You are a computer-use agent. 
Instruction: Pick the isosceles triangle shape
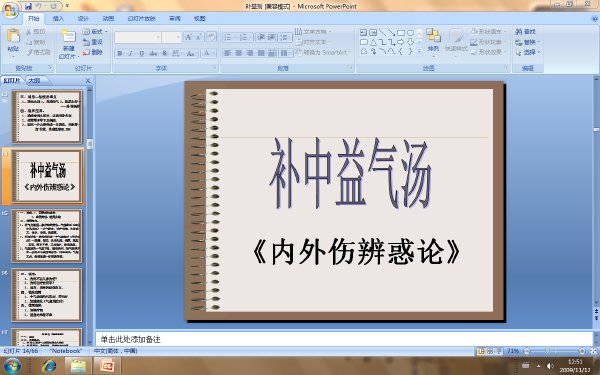[373, 42]
